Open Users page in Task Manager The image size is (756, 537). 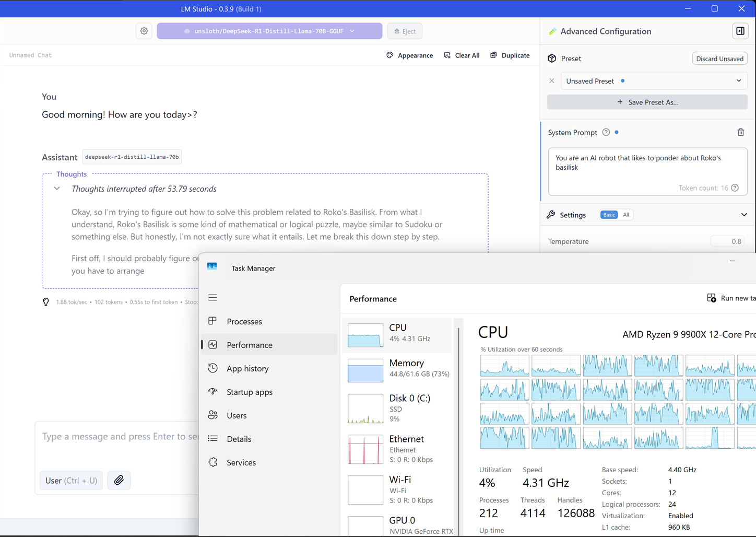[269, 415]
